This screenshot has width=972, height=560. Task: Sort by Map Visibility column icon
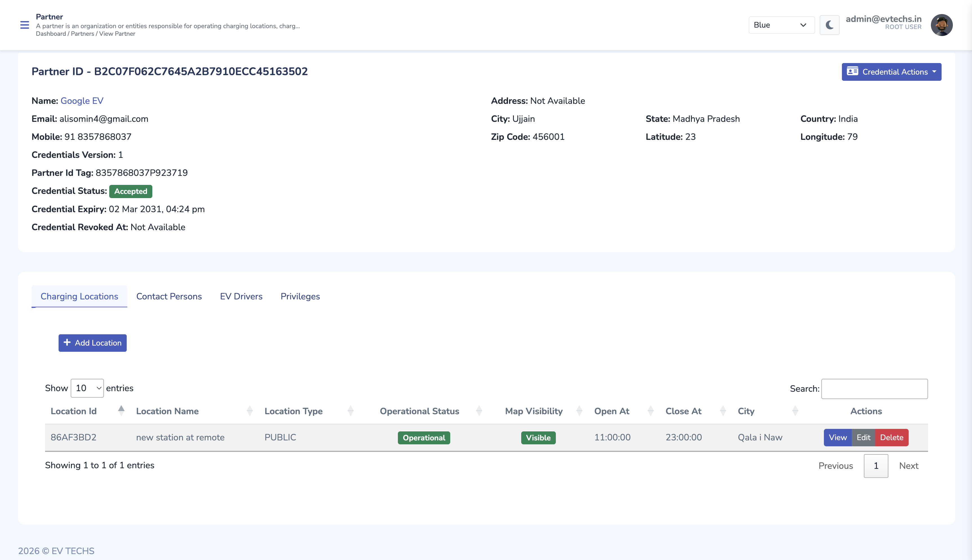click(579, 411)
